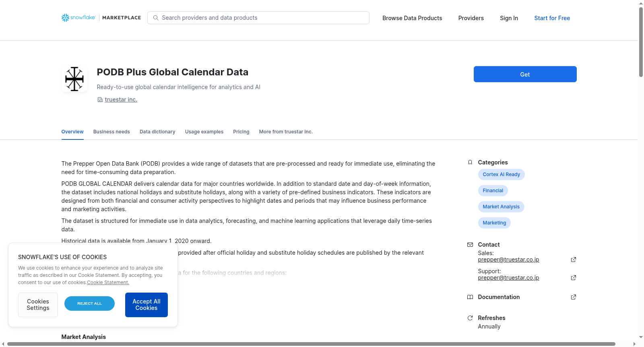Click the scrollbar up arrow
The image size is (644, 347).
pyautogui.click(x=641, y=3)
